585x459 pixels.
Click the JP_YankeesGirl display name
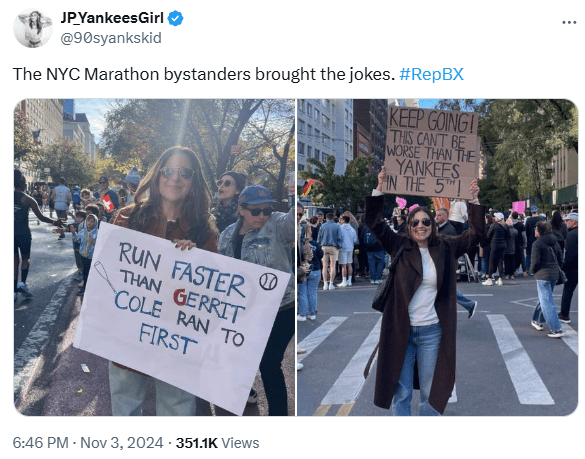[112, 18]
